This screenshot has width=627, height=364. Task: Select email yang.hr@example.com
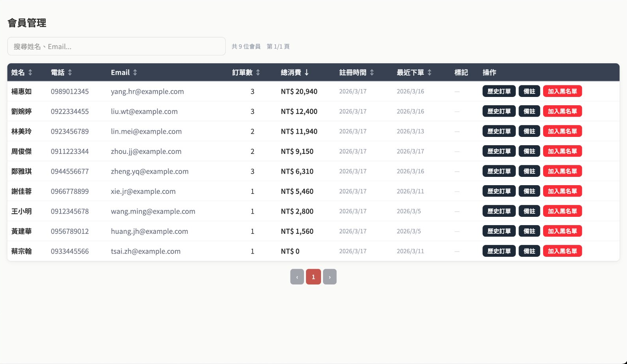click(147, 91)
